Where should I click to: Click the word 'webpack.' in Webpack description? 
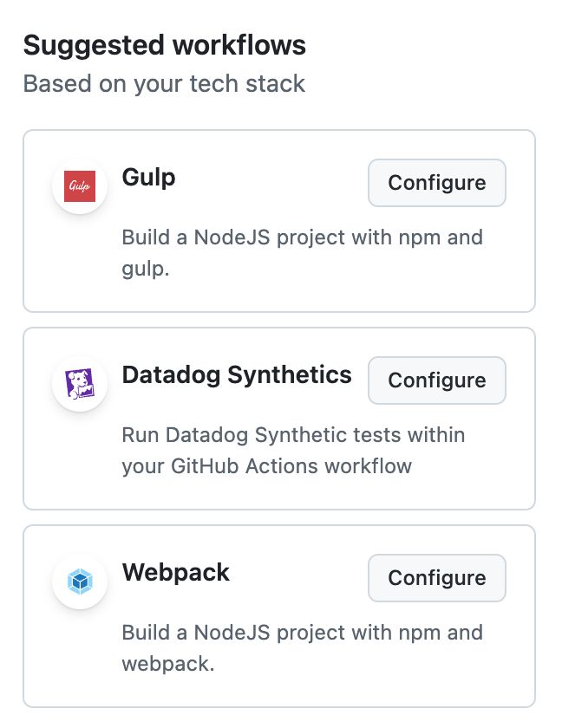[167, 664]
